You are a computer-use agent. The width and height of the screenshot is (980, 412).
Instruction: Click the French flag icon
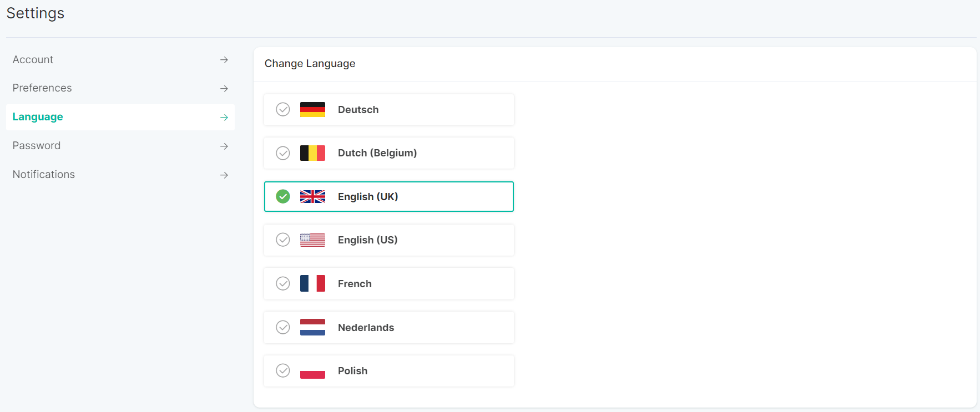point(312,283)
